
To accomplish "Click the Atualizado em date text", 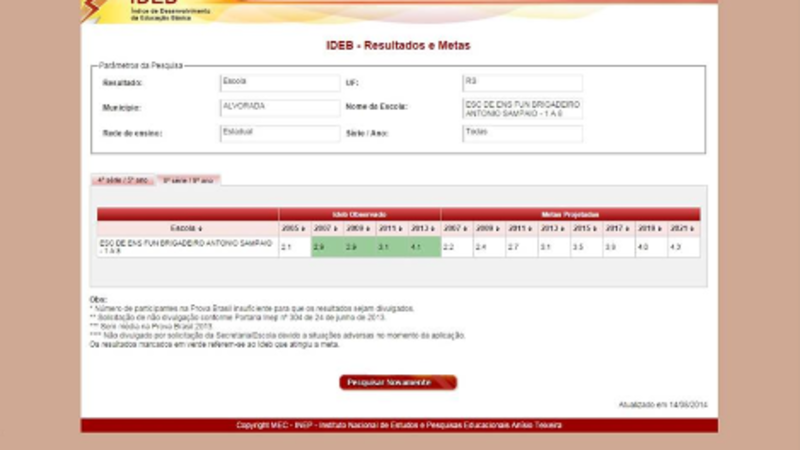I will [x=663, y=405].
